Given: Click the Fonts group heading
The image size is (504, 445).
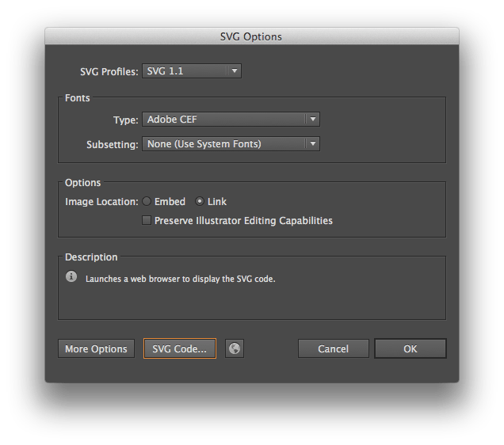Looking at the screenshot, I should [78, 98].
